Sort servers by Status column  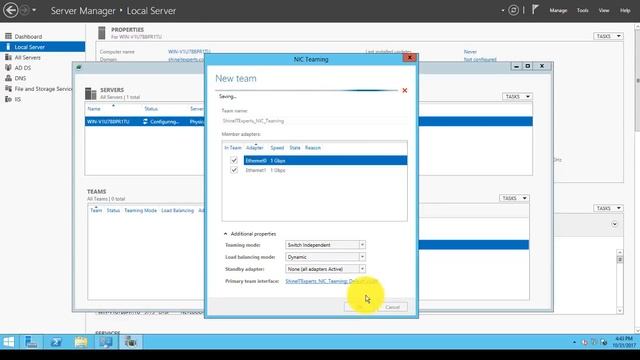[x=151, y=109]
